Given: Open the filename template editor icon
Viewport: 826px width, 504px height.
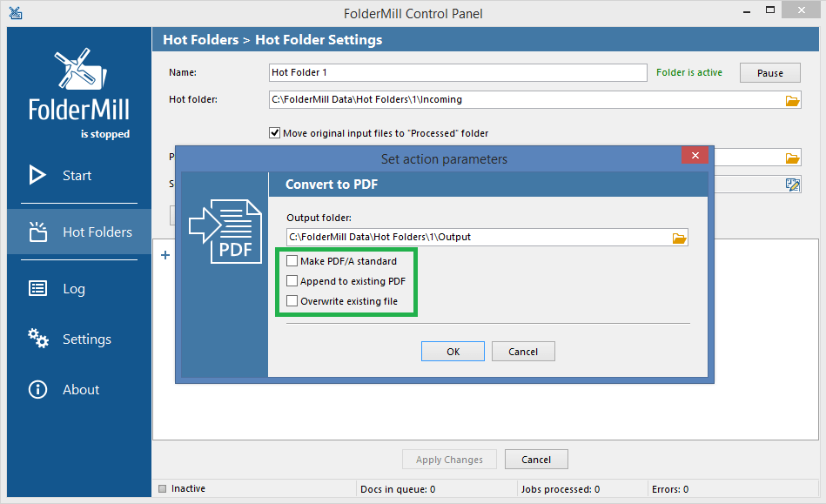Looking at the screenshot, I should click(792, 184).
